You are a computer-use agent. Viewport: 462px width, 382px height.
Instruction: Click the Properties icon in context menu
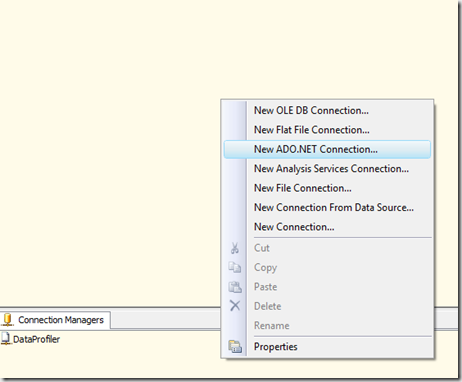click(235, 347)
